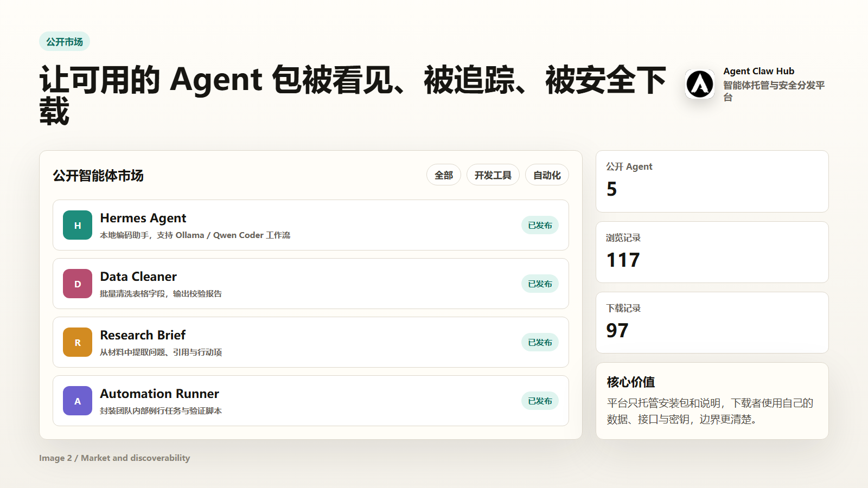Select the 智能体托管与安全分发平台 tagline
This screenshot has height=488, width=868.
point(774,91)
